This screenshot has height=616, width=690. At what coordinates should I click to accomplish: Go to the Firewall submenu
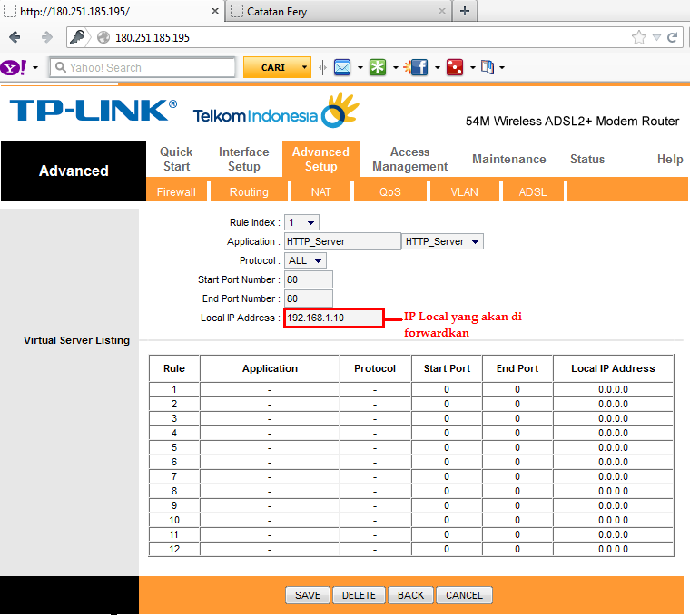tap(176, 192)
